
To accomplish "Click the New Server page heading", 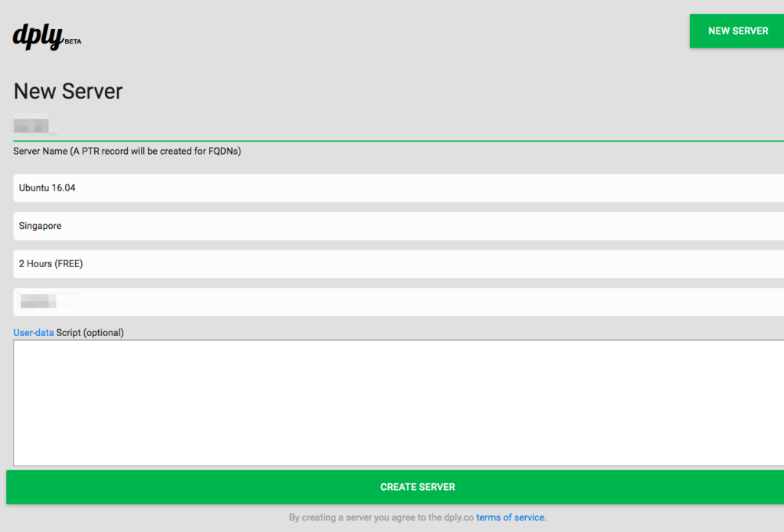I will 68,92.
